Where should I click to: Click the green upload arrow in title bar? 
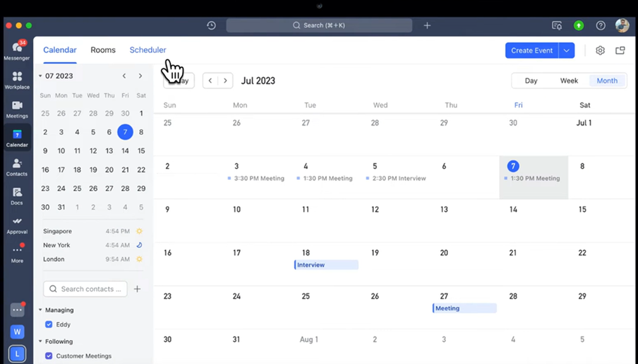pyautogui.click(x=579, y=25)
